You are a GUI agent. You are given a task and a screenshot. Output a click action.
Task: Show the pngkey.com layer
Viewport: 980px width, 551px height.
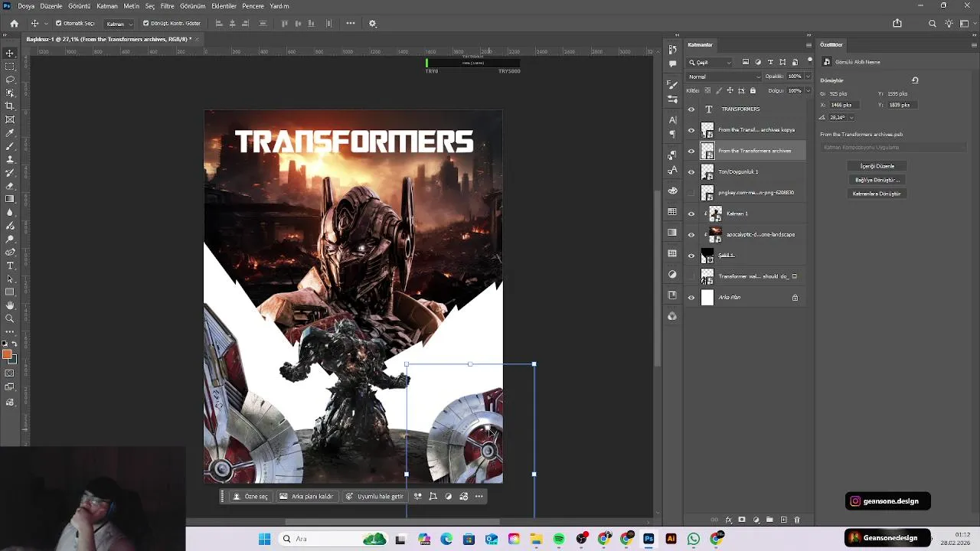click(691, 193)
